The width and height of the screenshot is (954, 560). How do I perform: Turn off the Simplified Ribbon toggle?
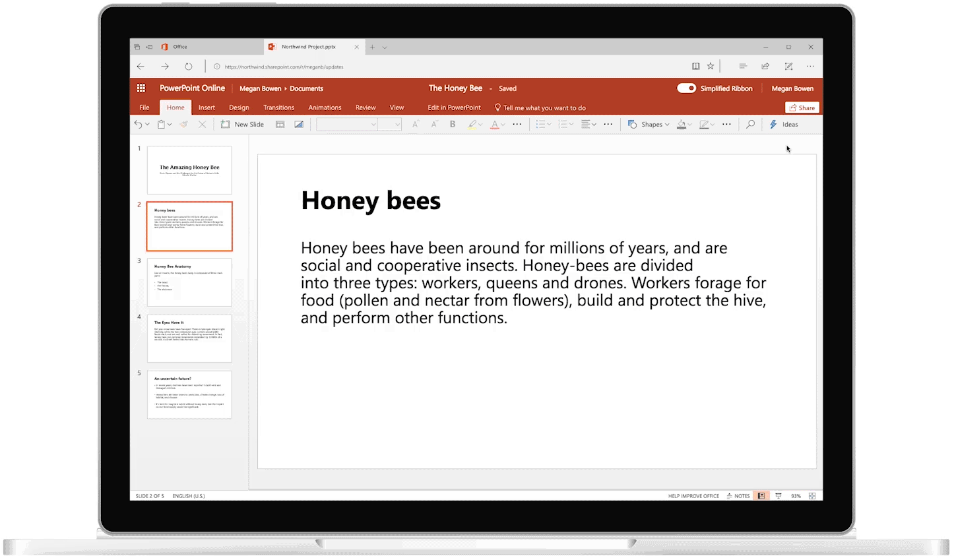point(686,88)
